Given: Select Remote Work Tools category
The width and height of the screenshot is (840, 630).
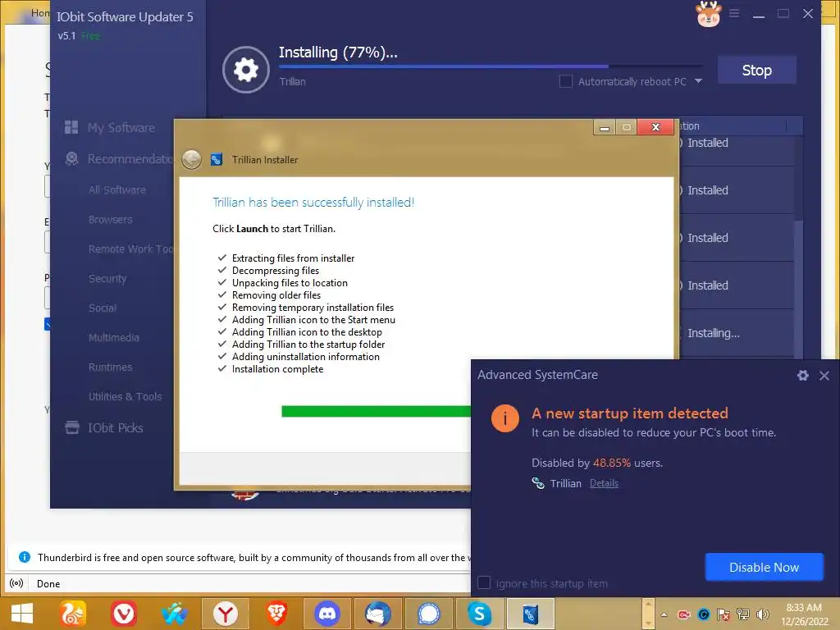Looking at the screenshot, I should [130, 249].
